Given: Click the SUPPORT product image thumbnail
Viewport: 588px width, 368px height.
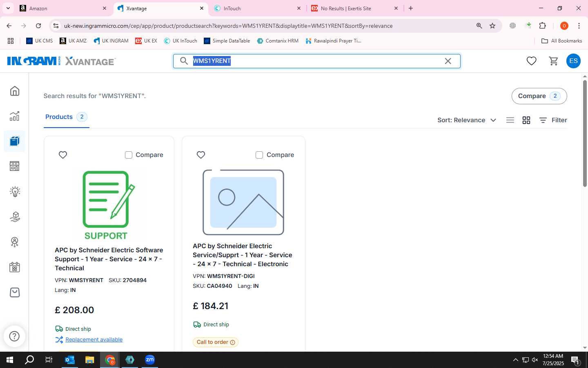Looking at the screenshot, I should tap(109, 205).
